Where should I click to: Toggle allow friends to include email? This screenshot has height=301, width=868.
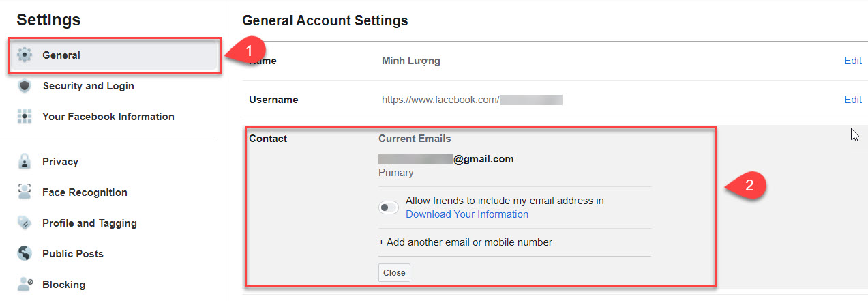pos(389,207)
